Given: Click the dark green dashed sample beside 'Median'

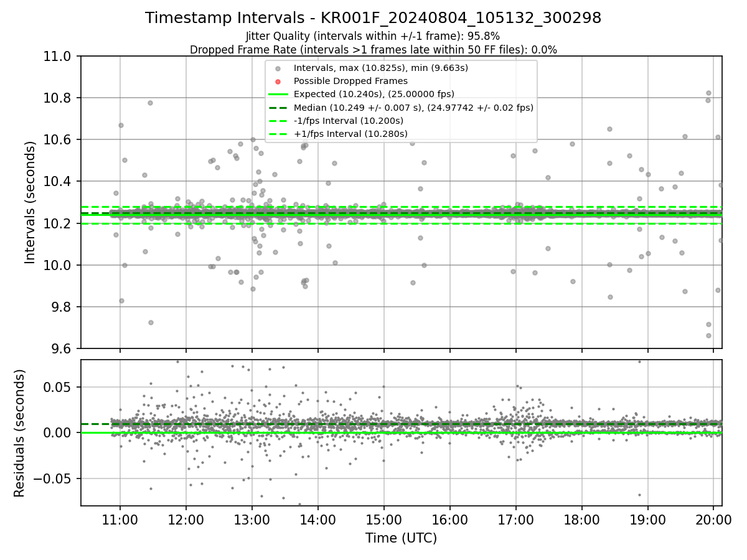Looking at the screenshot, I should pyautogui.click(x=278, y=108).
